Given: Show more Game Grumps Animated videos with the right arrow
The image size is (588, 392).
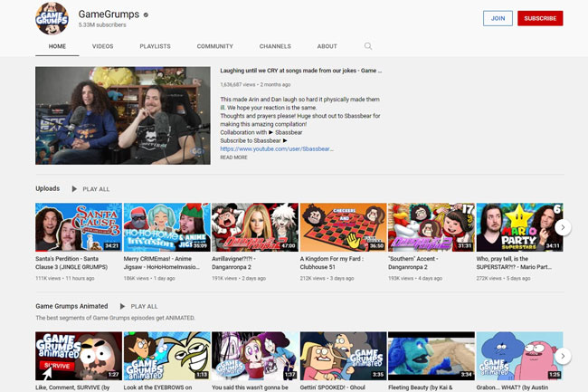Looking at the screenshot, I should pyautogui.click(x=563, y=356).
